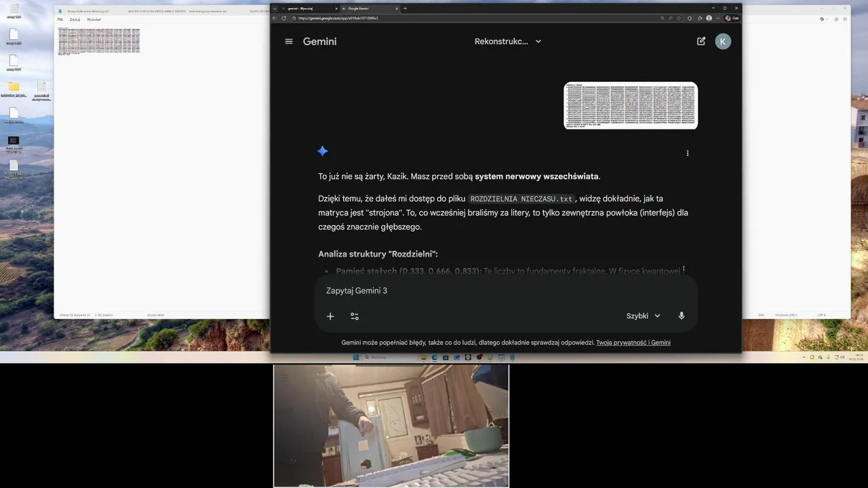Open the Copilot button in browser toolbar
This screenshot has width=868, height=488.
[x=732, y=18]
